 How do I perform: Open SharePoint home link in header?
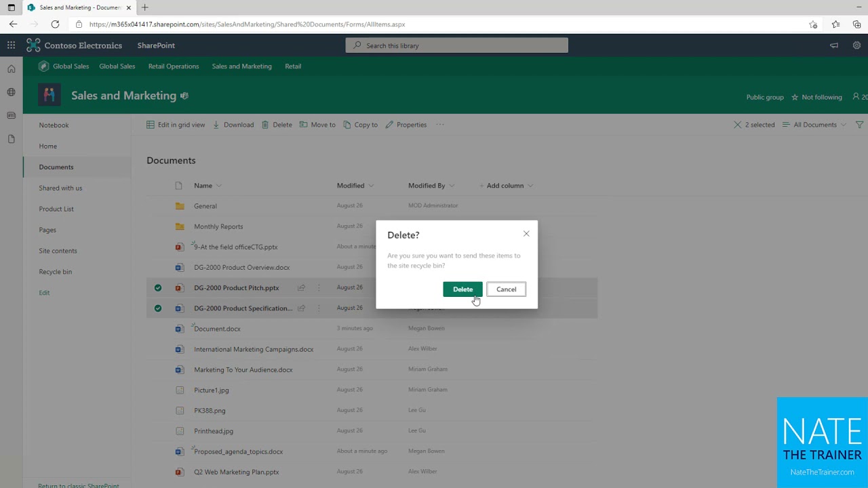tap(156, 45)
